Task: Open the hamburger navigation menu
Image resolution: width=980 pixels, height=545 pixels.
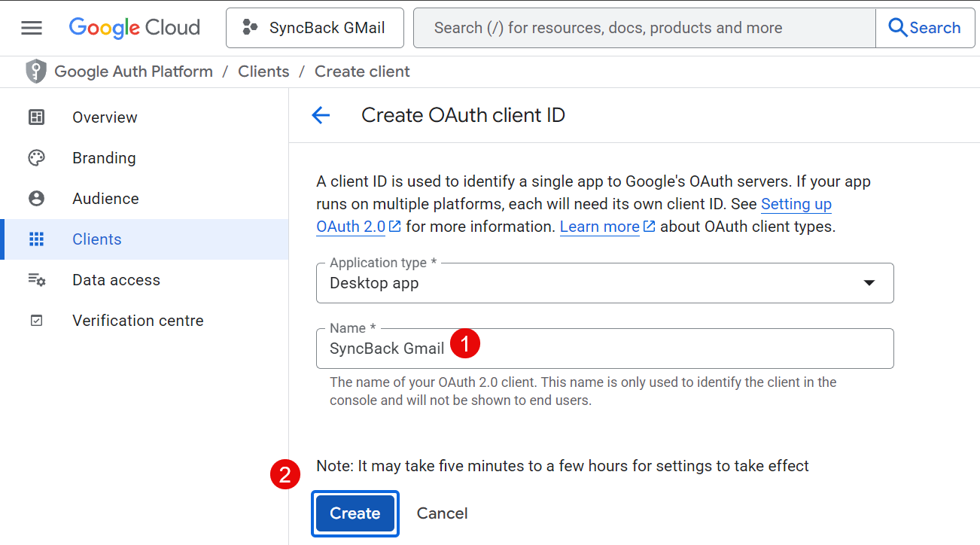Action: (32, 28)
